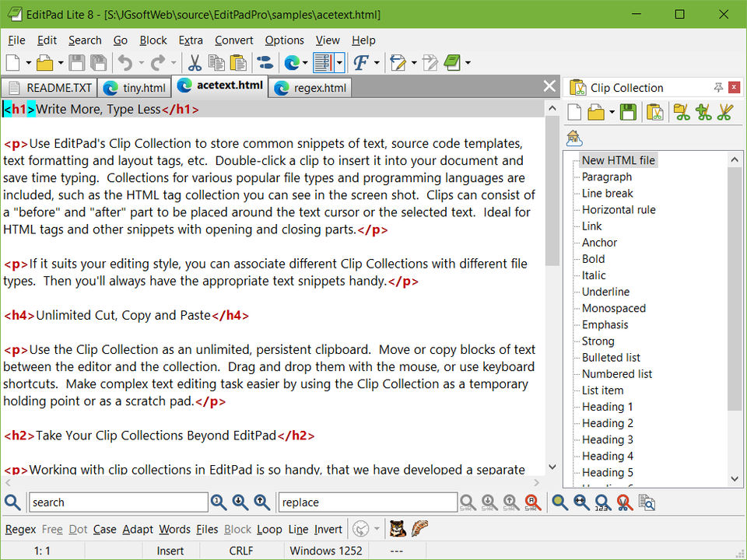Select the Horizontal rule clip
The width and height of the screenshot is (747, 560).
619,209
